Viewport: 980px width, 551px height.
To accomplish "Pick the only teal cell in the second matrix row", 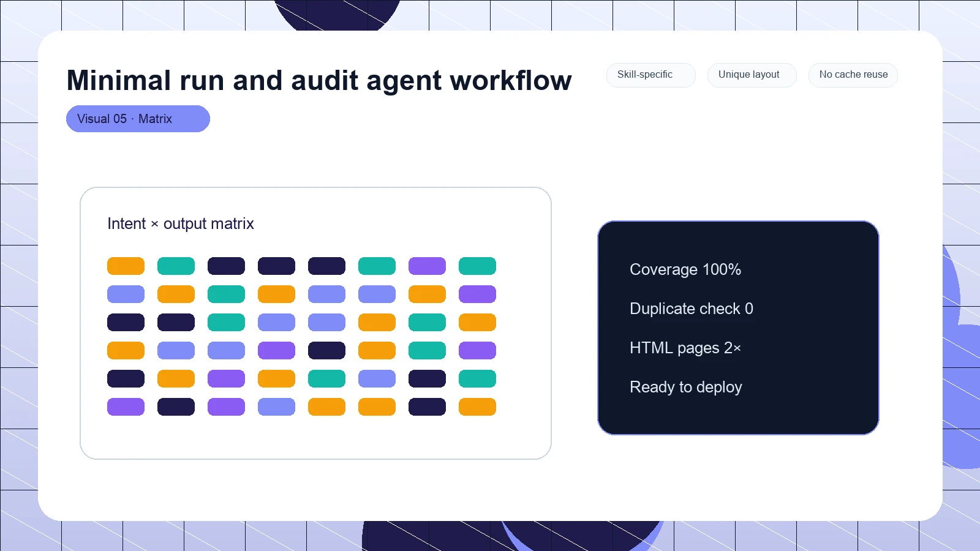I will pyautogui.click(x=226, y=294).
